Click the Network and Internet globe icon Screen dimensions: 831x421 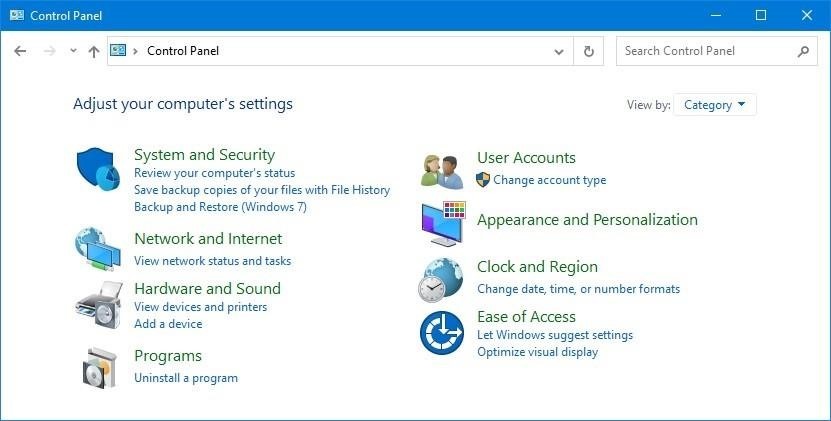tap(98, 249)
